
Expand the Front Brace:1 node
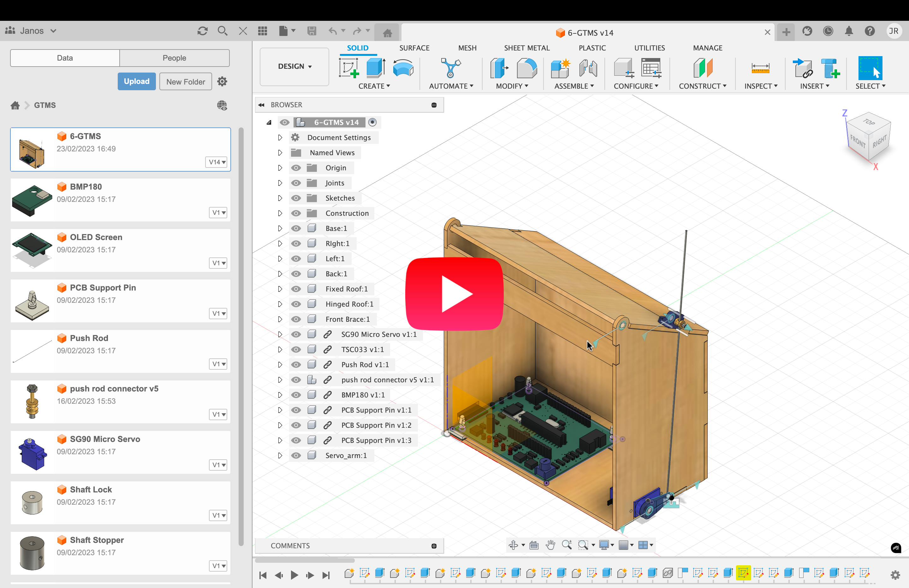point(280,319)
